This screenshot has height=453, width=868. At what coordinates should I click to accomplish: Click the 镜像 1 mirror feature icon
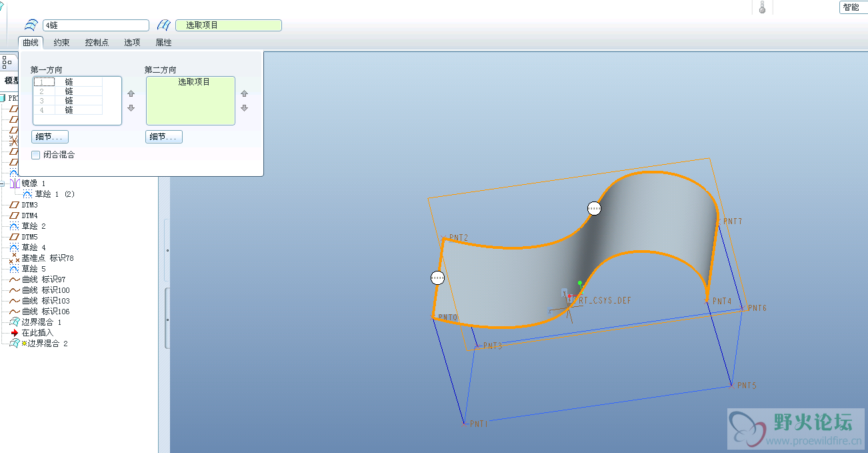14,183
